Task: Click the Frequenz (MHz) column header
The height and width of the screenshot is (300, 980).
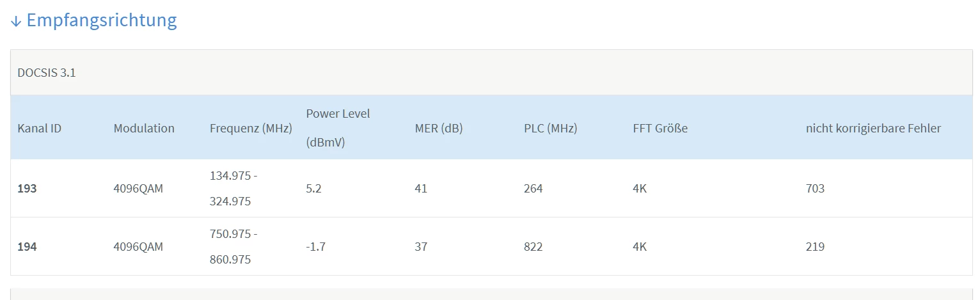Action: point(251,128)
